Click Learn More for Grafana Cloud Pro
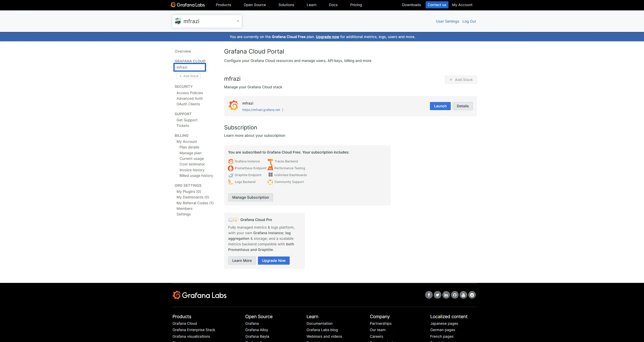This screenshot has height=342, width=644. point(242,261)
